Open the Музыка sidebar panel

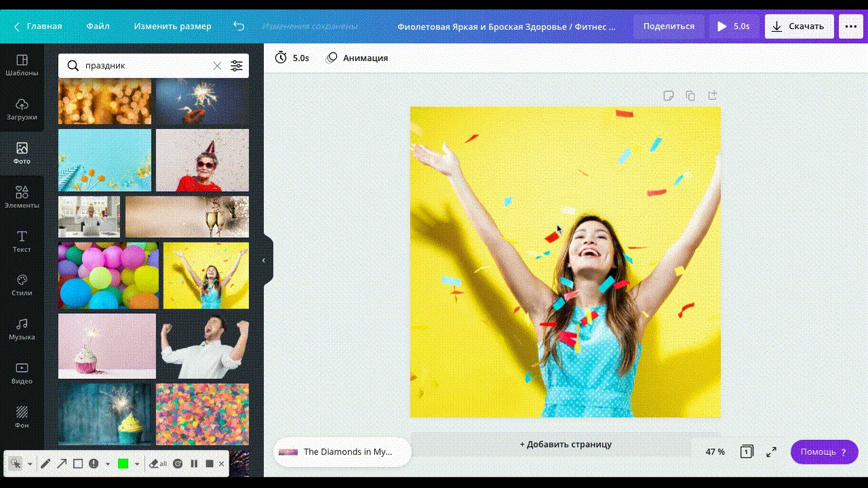coord(22,329)
